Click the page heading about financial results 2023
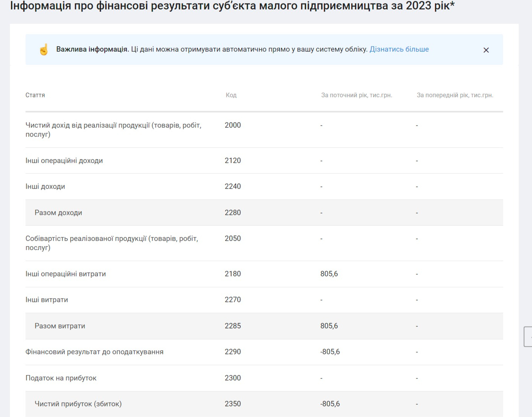532x417 pixels. click(232, 6)
